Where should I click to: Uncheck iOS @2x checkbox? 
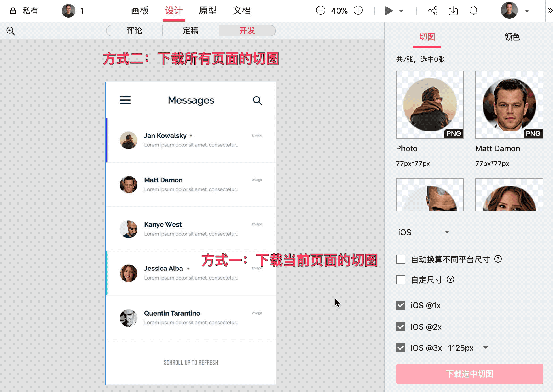[x=401, y=327]
